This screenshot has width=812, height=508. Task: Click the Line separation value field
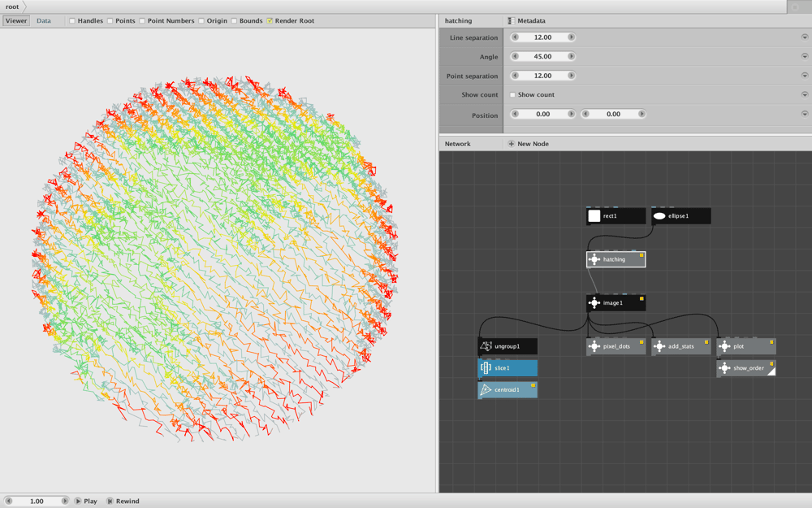click(x=542, y=37)
